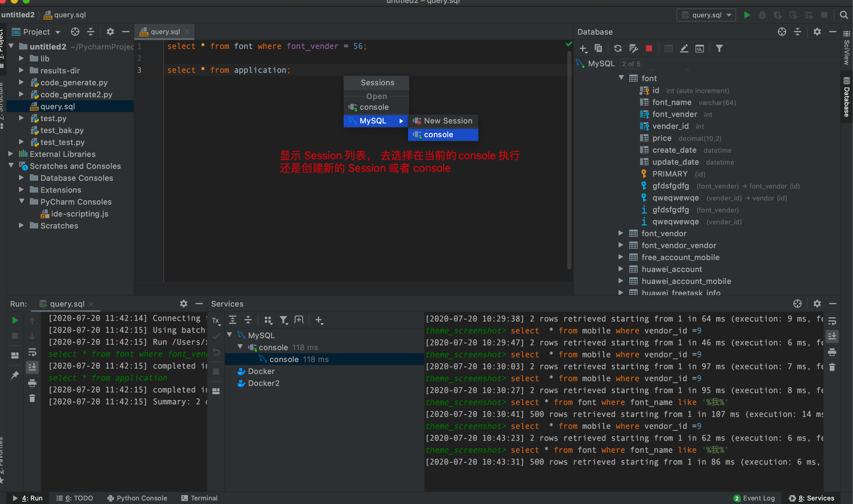Select console under Open sessions
The width and height of the screenshot is (853, 504).
click(376, 107)
